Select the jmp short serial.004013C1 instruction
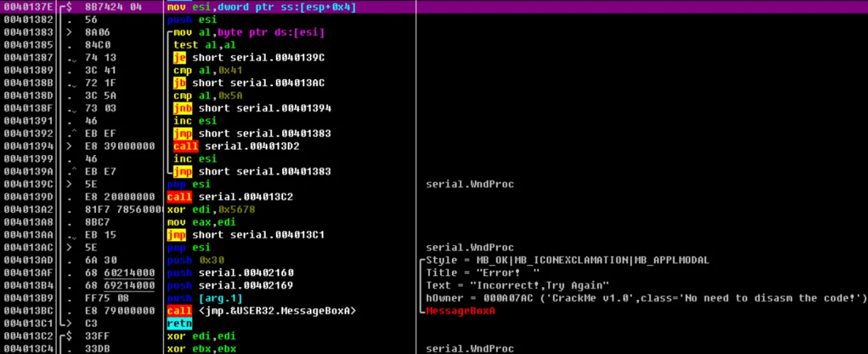 (245, 235)
